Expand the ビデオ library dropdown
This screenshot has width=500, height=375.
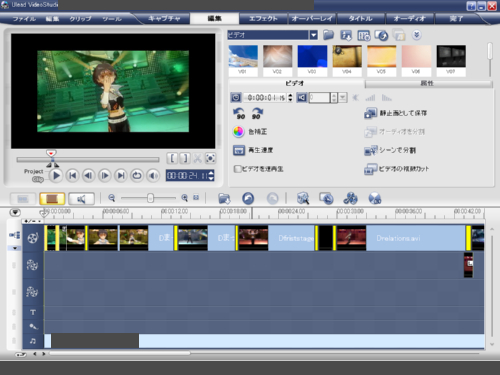point(313,35)
